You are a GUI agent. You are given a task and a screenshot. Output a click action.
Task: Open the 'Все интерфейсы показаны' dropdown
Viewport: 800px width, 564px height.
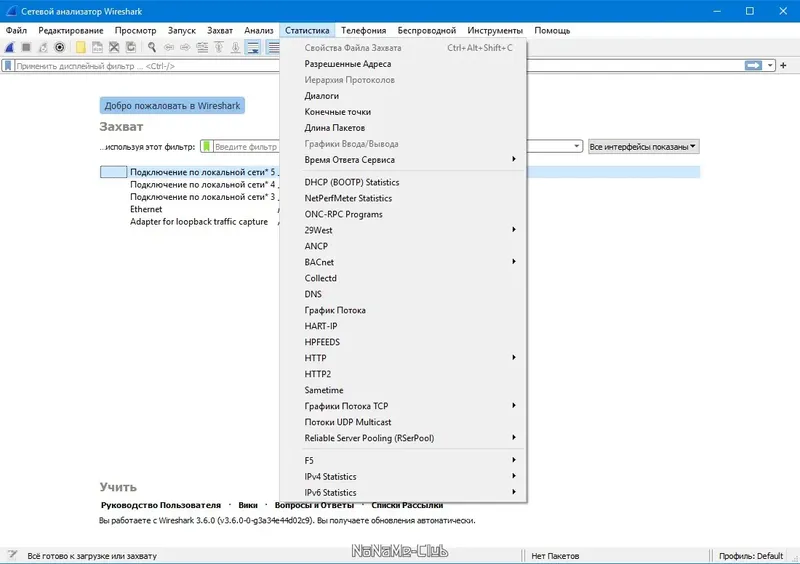point(643,146)
